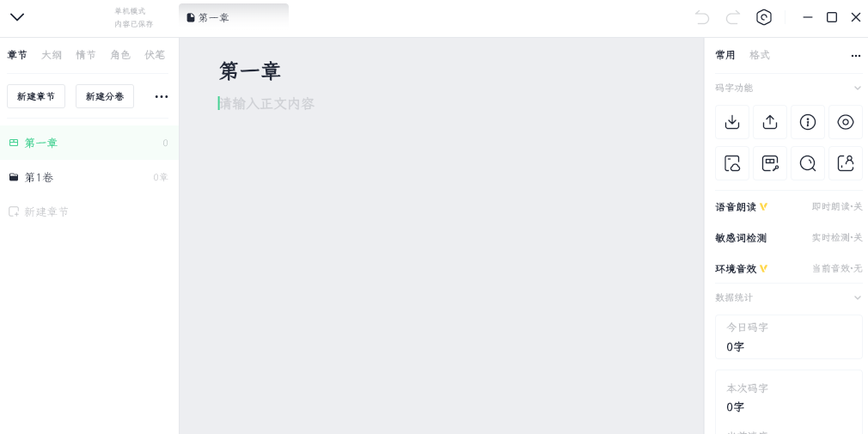Collapse the 码字功能 section chevron
The height and width of the screenshot is (434, 868).
click(858, 88)
